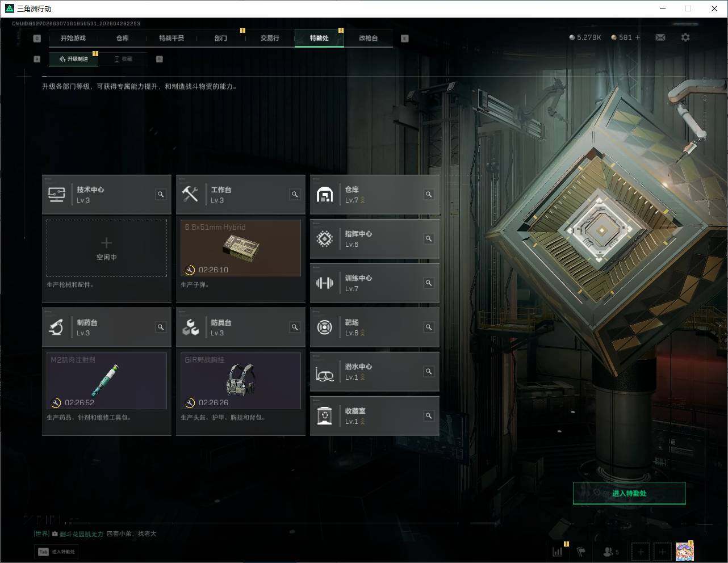Image resolution: width=728 pixels, height=563 pixels.
Task: Click the 指挥中心 chip icon
Action: [x=324, y=239]
